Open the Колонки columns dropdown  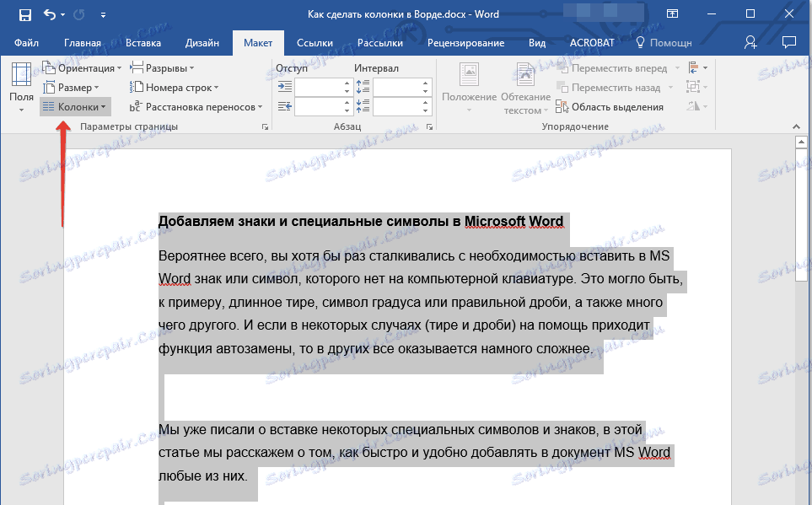pos(75,107)
